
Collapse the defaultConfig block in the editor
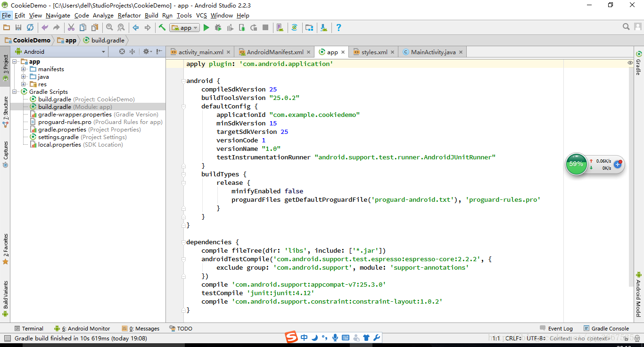click(183, 107)
